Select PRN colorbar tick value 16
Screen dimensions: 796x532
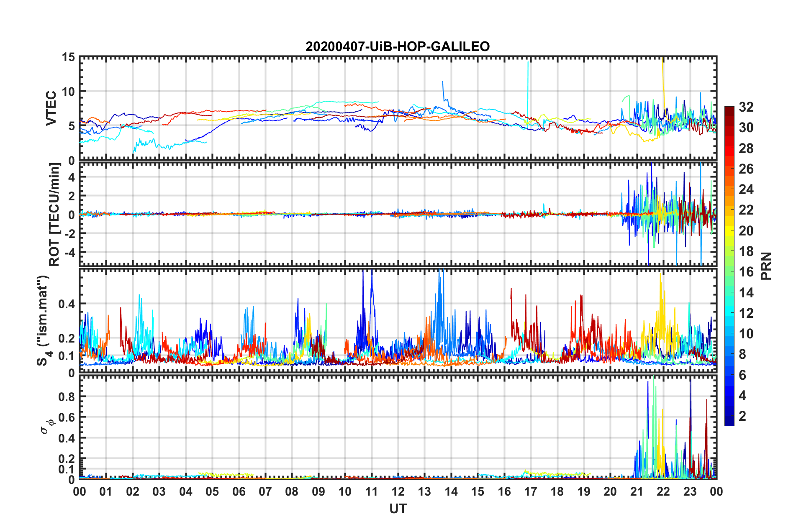point(746,272)
